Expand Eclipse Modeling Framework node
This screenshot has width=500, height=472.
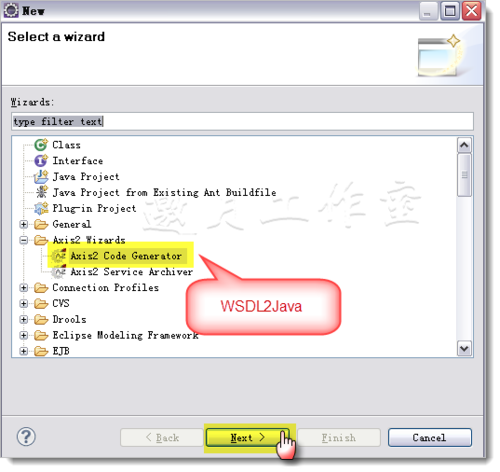click(23, 335)
